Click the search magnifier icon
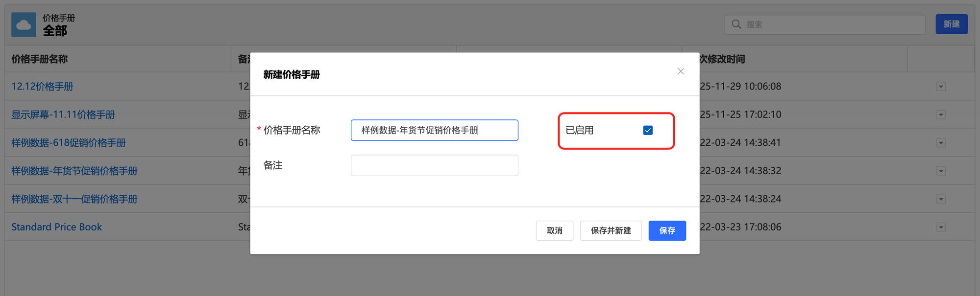This screenshot has height=296, width=980. [x=736, y=24]
